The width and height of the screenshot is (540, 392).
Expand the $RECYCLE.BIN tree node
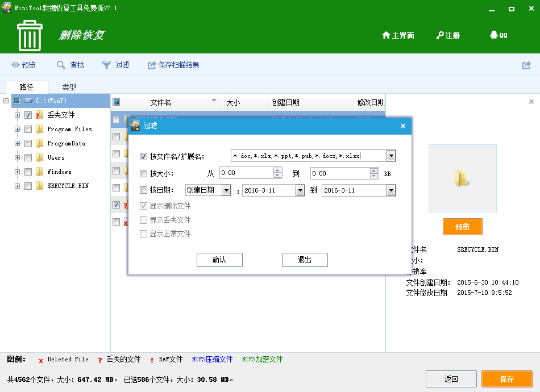pyautogui.click(x=17, y=186)
